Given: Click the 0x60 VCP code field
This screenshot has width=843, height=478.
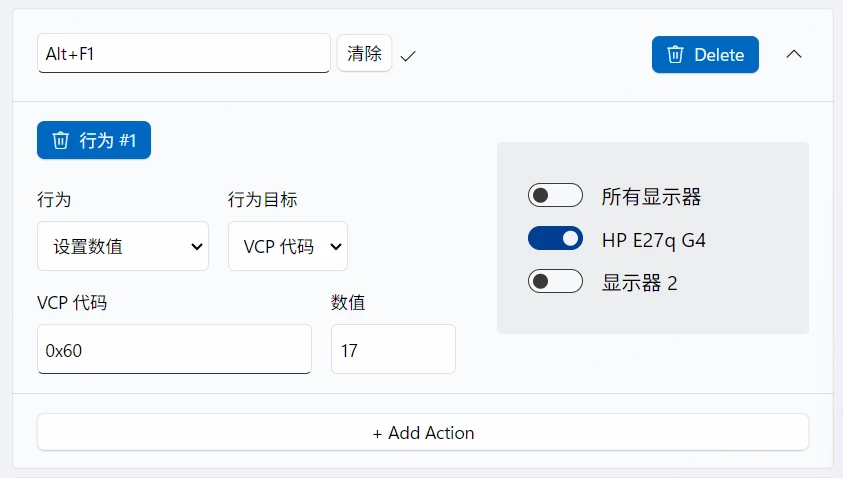Looking at the screenshot, I should pyautogui.click(x=174, y=349).
